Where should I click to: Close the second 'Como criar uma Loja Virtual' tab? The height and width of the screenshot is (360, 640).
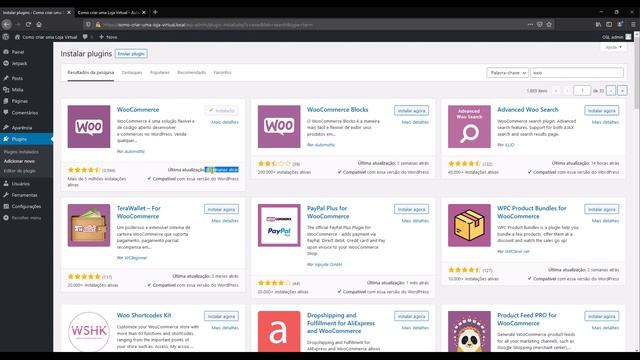[x=144, y=13]
